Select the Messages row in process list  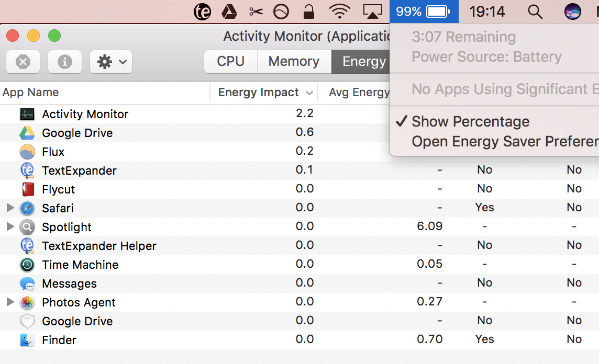pos(69,283)
